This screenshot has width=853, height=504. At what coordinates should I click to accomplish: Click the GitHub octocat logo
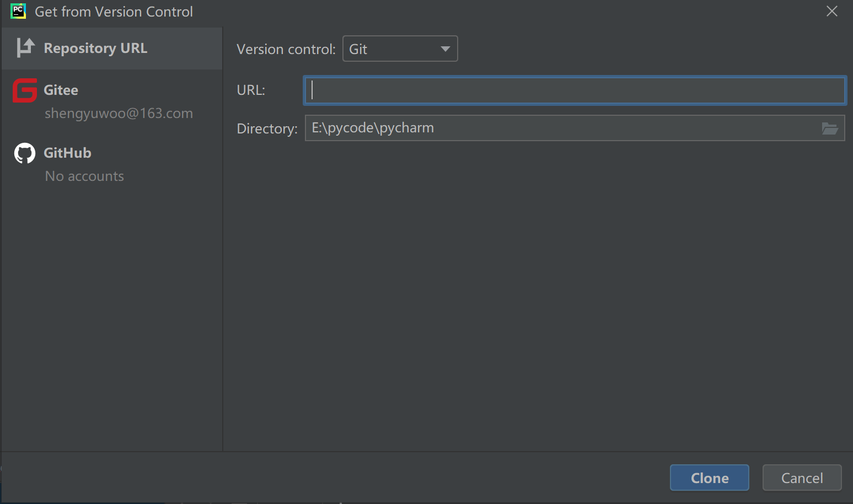[25, 153]
